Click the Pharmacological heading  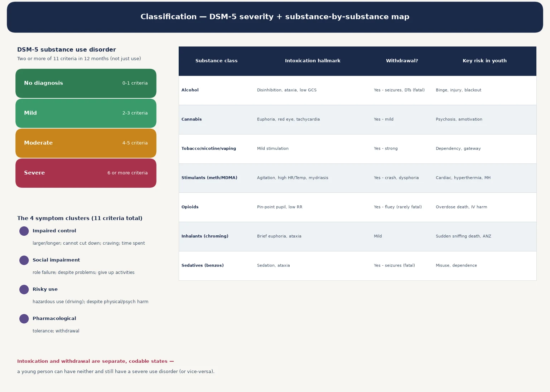point(54,318)
